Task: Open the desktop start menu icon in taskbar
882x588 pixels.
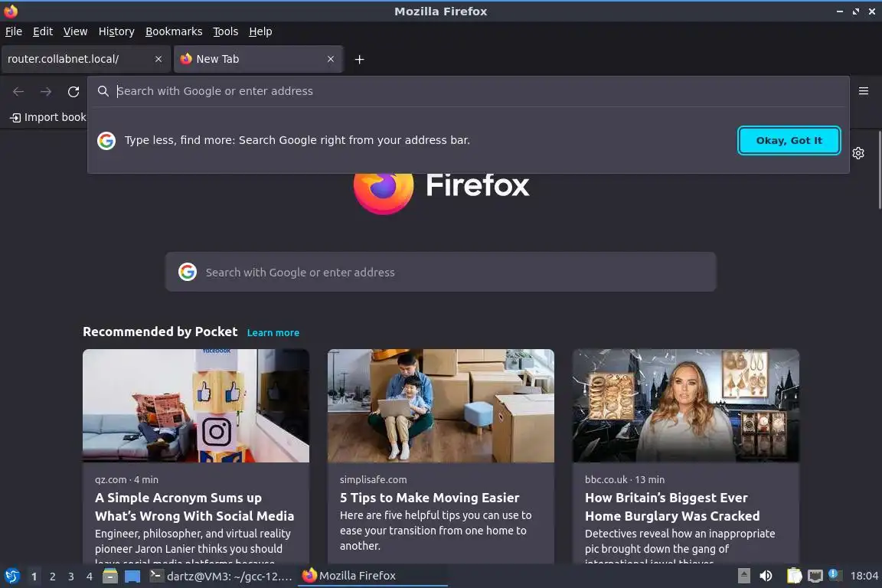Action: [x=12, y=577]
